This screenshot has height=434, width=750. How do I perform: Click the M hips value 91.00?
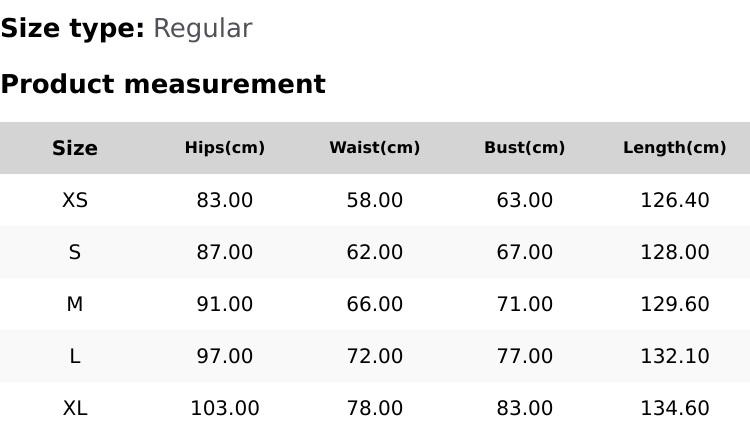(x=225, y=304)
